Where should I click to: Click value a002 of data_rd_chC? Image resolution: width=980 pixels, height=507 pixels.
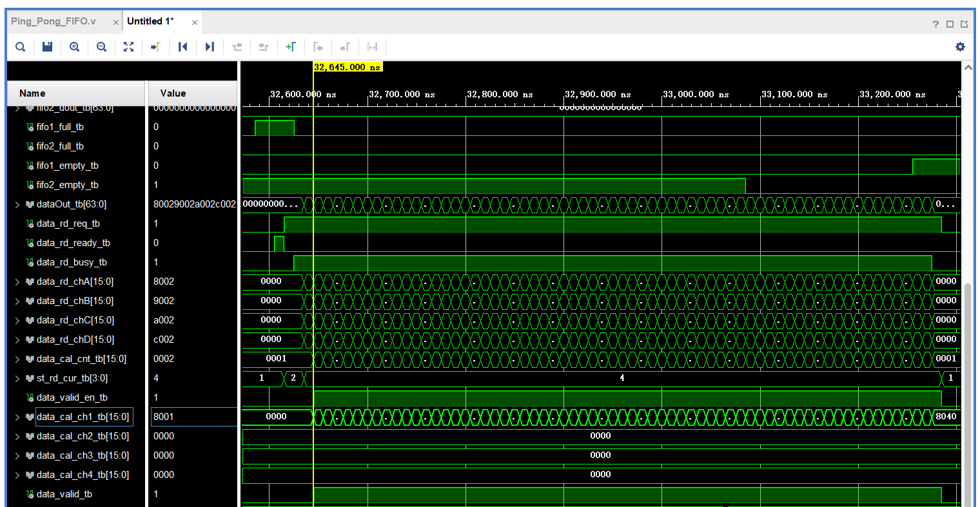click(164, 320)
